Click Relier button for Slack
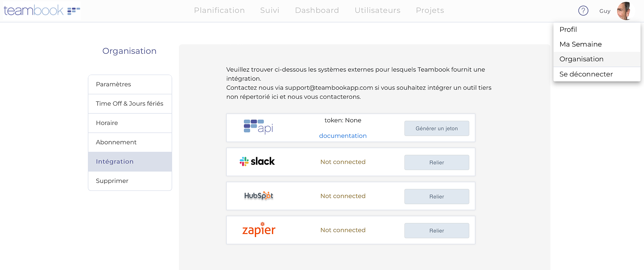Viewport: 644px width, 270px height. click(x=436, y=162)
